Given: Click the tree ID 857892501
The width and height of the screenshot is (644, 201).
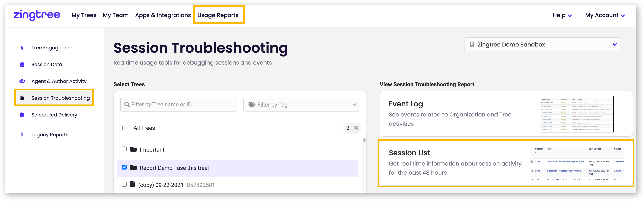Looking at the screenshot, I should (x=201, y=185).
